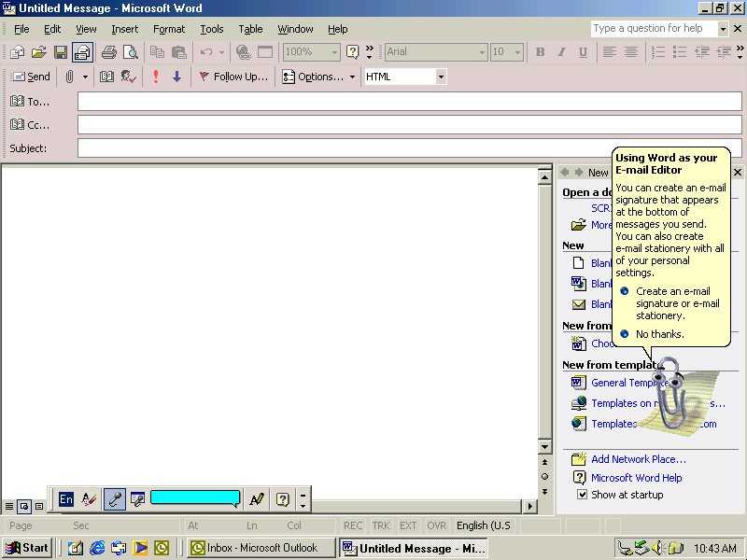
Task: Click the New Blank Document toolbar icon
Action: [17, 52]
